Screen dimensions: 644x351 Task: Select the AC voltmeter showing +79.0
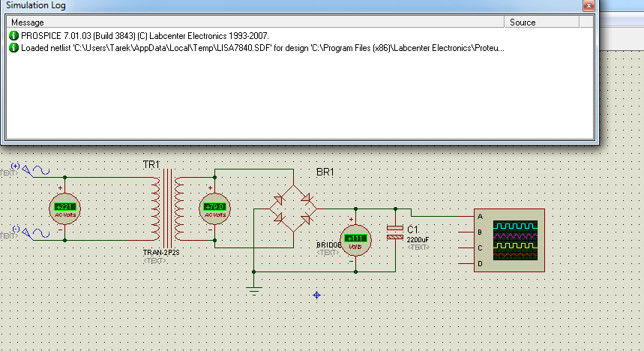[x=215, y=208]
